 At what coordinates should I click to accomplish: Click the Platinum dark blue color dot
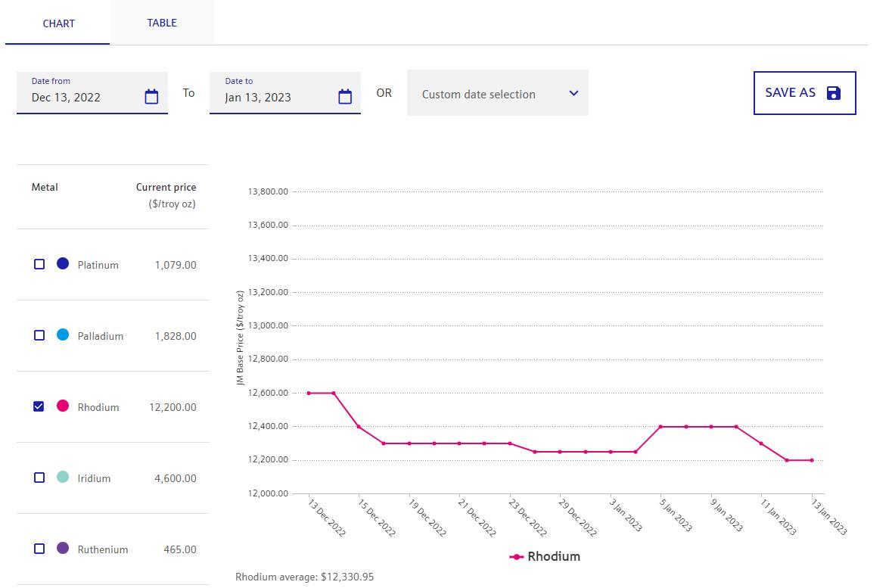point(63,263)
